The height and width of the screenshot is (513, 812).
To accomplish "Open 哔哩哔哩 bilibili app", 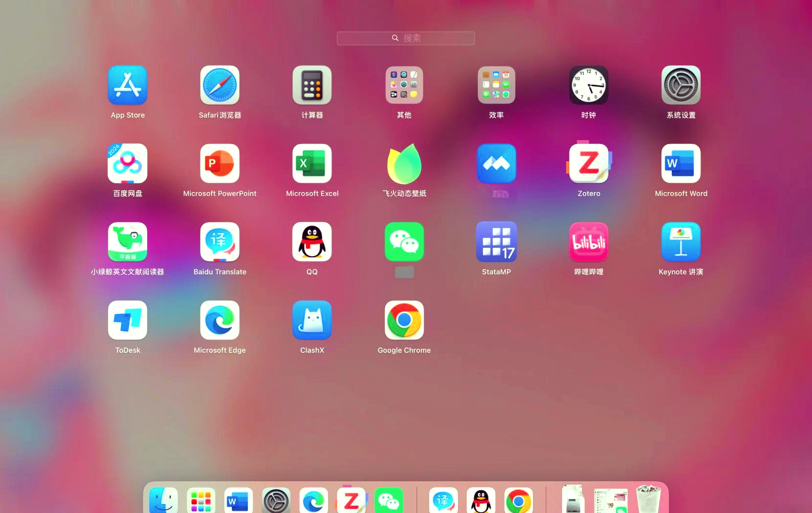I will point(589,242).
